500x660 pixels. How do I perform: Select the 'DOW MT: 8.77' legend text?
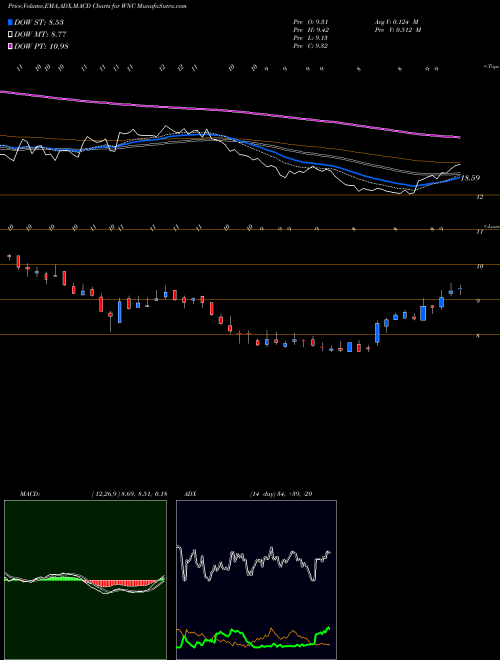(x=40, y=35)
